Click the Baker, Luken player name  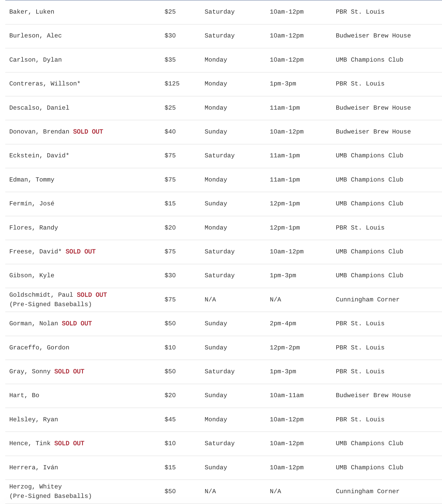point(32,12)
